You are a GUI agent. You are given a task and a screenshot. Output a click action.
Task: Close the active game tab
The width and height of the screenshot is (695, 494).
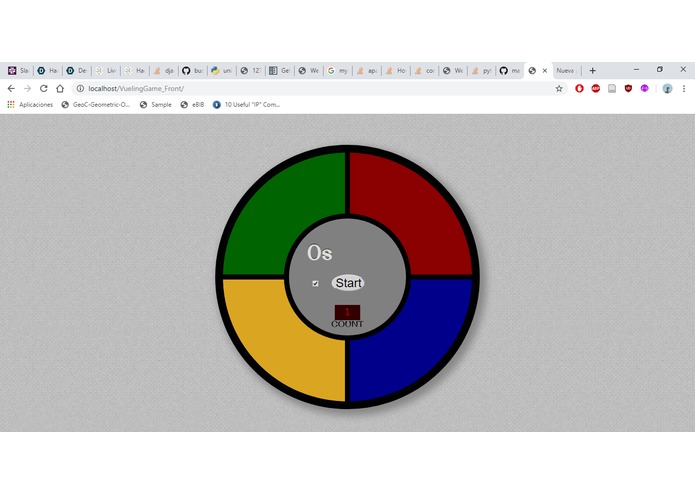point(545,70)
